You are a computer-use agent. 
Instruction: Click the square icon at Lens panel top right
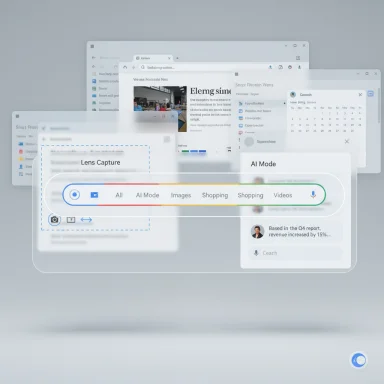point(167,139)
